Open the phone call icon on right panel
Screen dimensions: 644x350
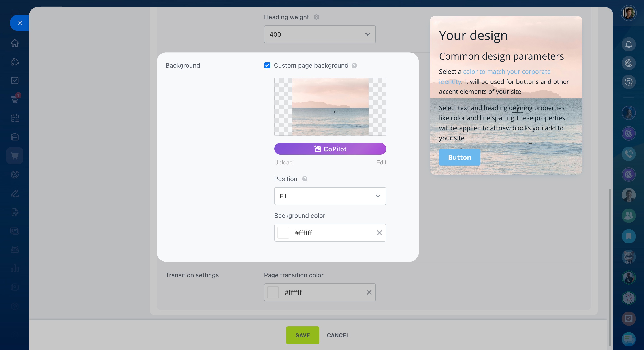tap(629, 154)
